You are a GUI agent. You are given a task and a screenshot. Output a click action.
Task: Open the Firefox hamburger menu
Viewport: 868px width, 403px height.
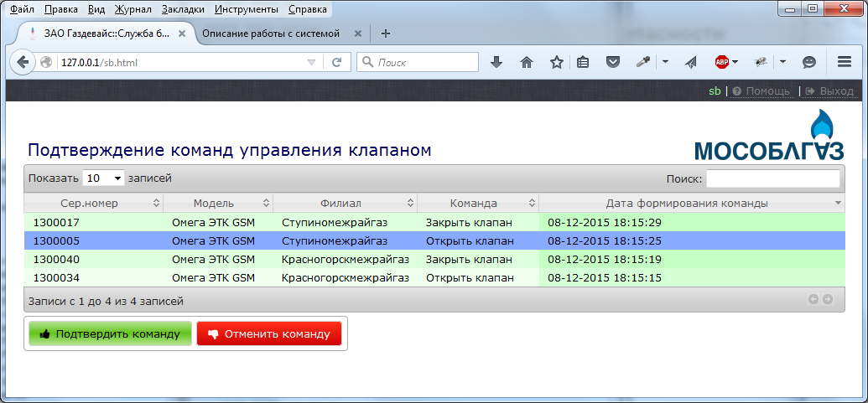coord(845,62)
